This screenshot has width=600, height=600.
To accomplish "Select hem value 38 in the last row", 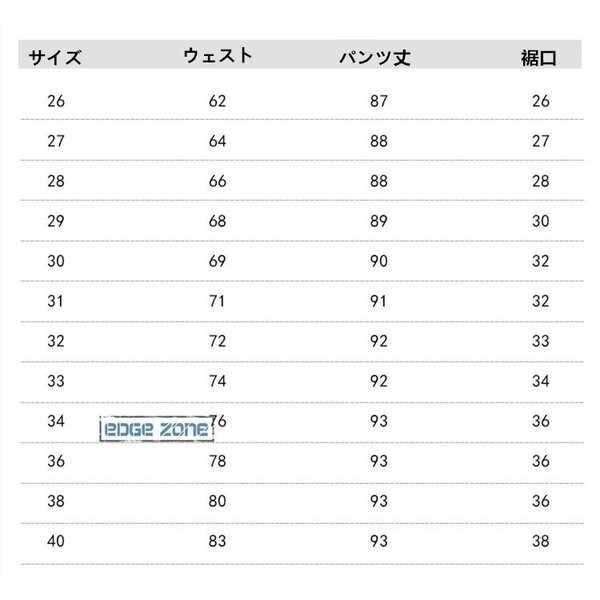I will click(541, 541).
